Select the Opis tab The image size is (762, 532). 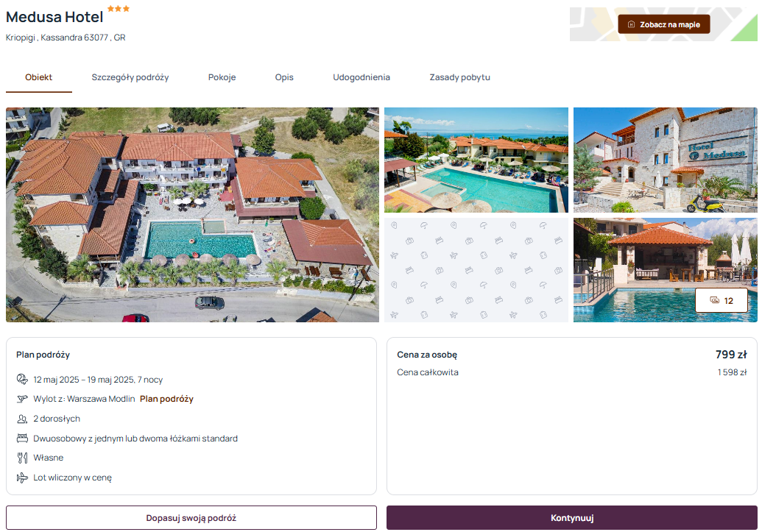click(x=284, y=77)
